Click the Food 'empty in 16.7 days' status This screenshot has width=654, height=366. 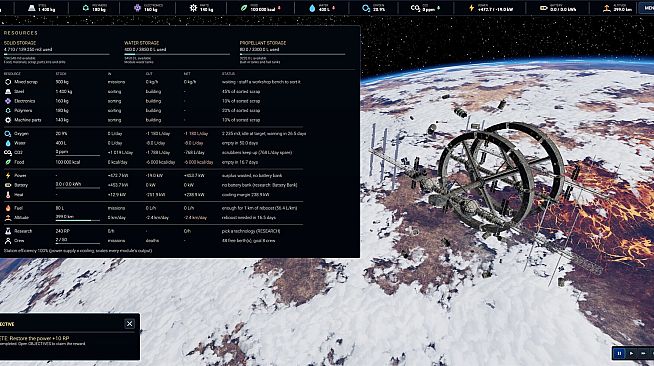pyautogui.click(x=240, y=162)
